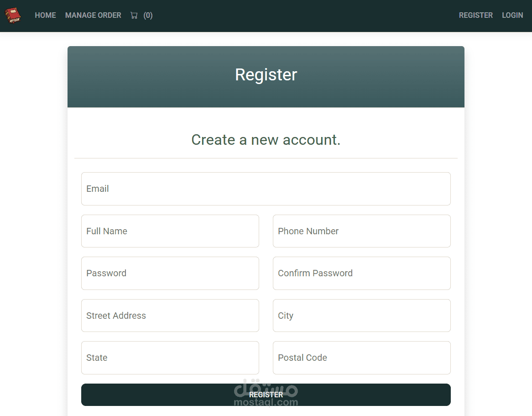This screenshot has height=416, width=532.
Task: Click the REGISTER link in the top navbar
Action: pyautogui.click(x=475, y=16)
